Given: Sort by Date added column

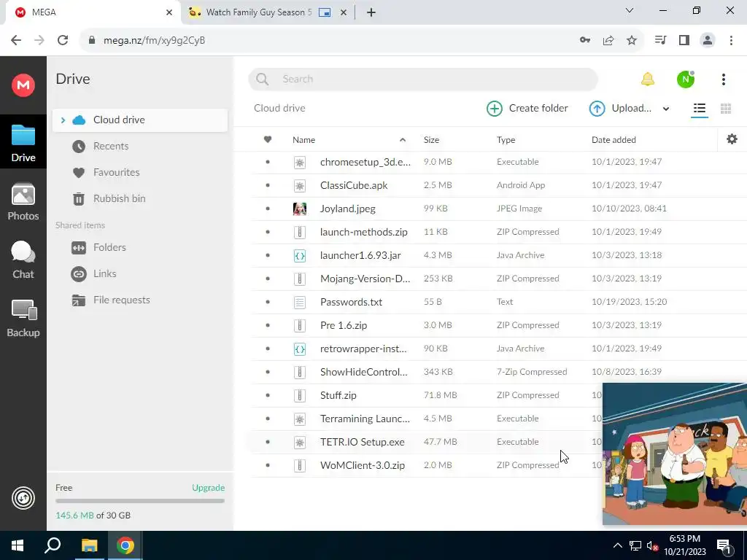Looking at the screenshot, I should [x=614, y=139].
